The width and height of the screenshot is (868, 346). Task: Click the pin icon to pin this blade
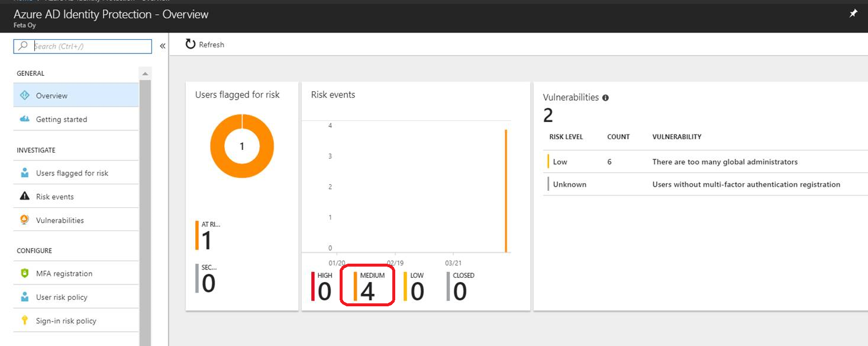pos(853,12)
